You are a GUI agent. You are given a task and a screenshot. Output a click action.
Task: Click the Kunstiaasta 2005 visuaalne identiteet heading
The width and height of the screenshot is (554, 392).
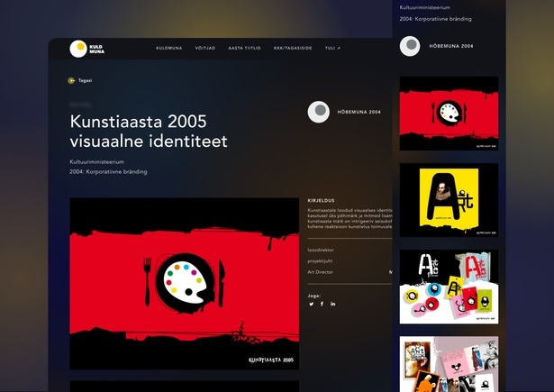[149, 131]
